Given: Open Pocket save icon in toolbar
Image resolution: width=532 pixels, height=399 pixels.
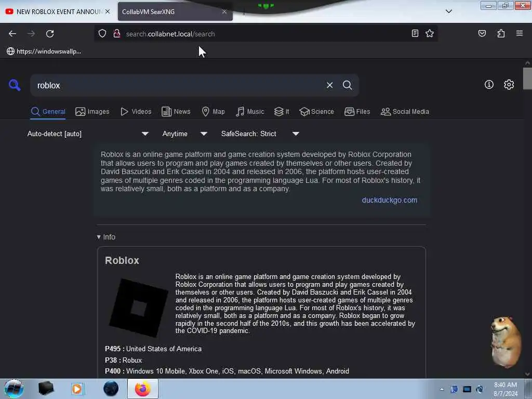Looking at the screenshot, I should click(x=482, y=33).
